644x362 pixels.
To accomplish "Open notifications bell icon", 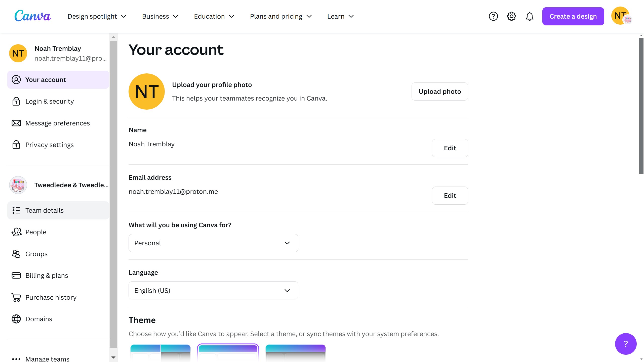I will 530,16.
